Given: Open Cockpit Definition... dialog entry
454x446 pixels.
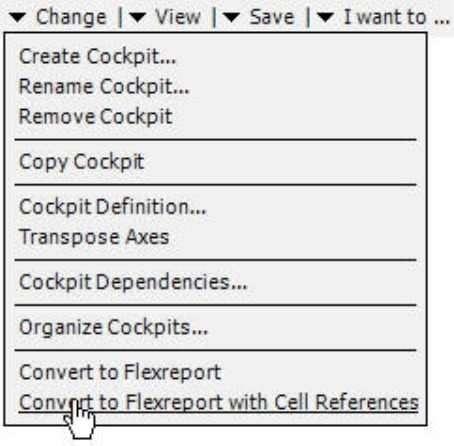Looking at the screenshot, I should tap(113, 207).
